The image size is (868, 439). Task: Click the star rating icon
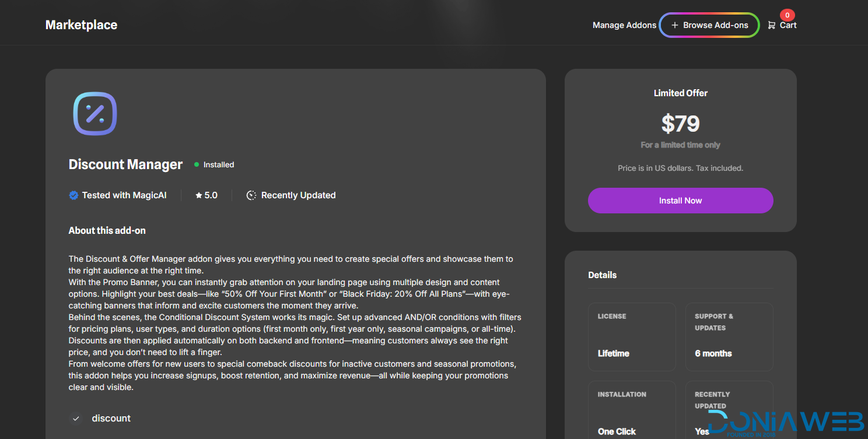198,195
